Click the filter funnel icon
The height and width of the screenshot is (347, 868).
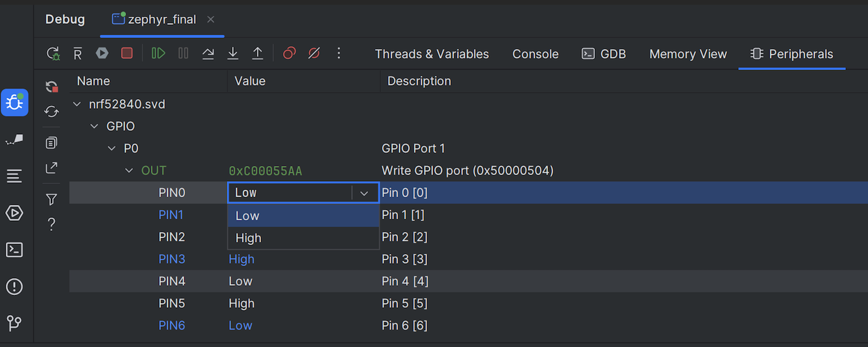pyautogui.click(x=52, y=200)
